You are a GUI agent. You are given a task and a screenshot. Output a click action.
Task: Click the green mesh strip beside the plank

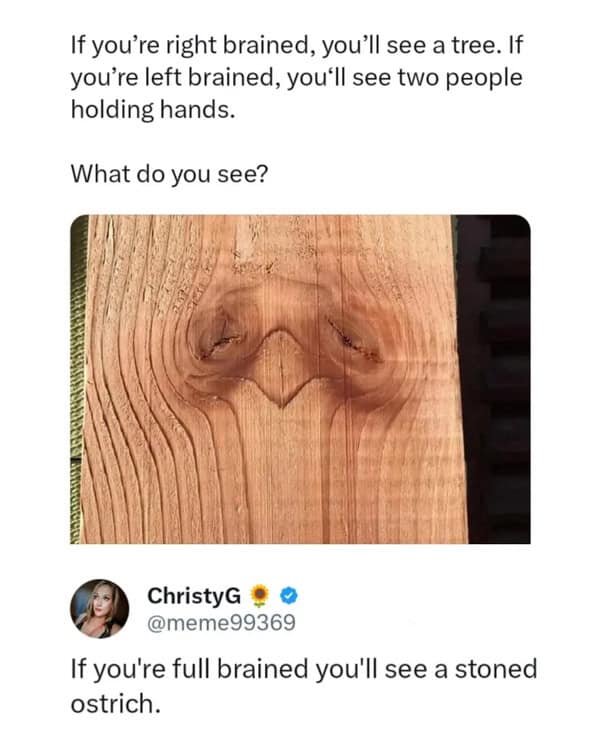point(77,379)
